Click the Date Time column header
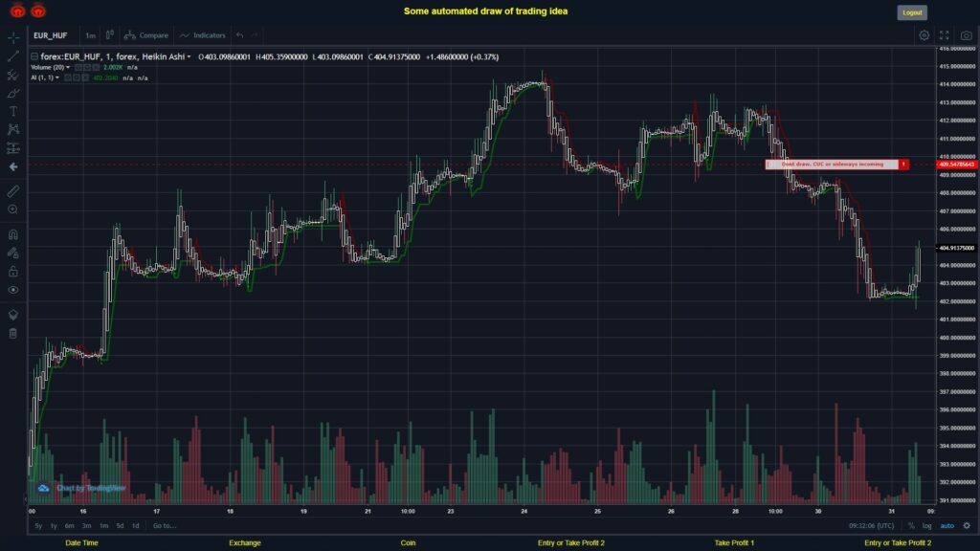980x551 pixels. 82,543
